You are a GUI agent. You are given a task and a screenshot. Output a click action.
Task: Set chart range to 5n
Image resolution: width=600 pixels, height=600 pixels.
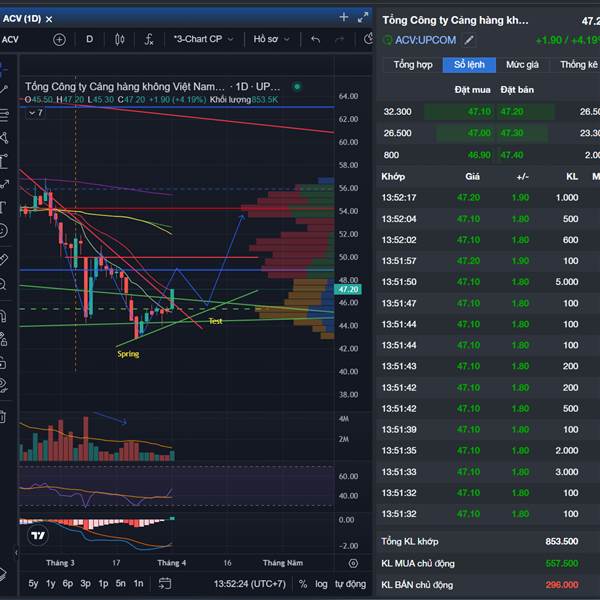pyautogui.click(x=121, y=584)
